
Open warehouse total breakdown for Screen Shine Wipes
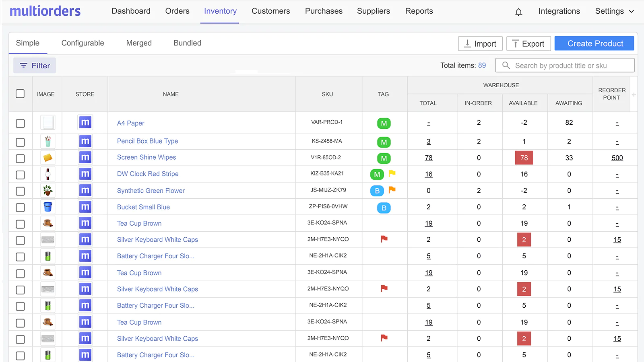pos(428,158)
